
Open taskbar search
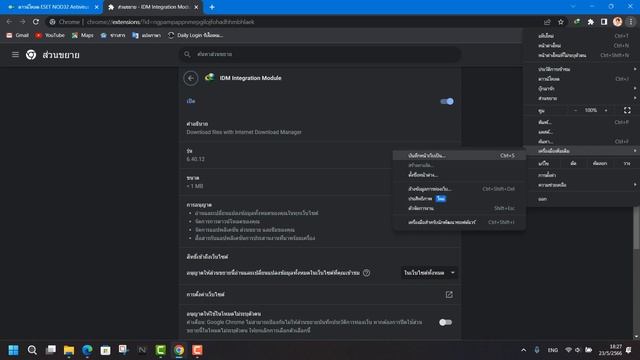coord(32,350)
